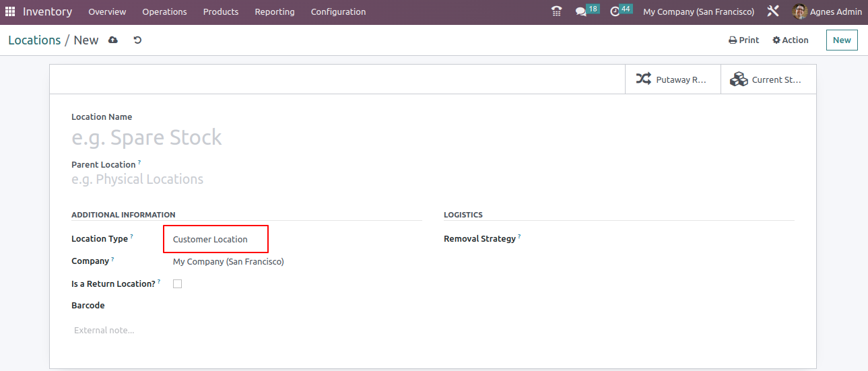Click the discard changes undo icon

point(137,40)
